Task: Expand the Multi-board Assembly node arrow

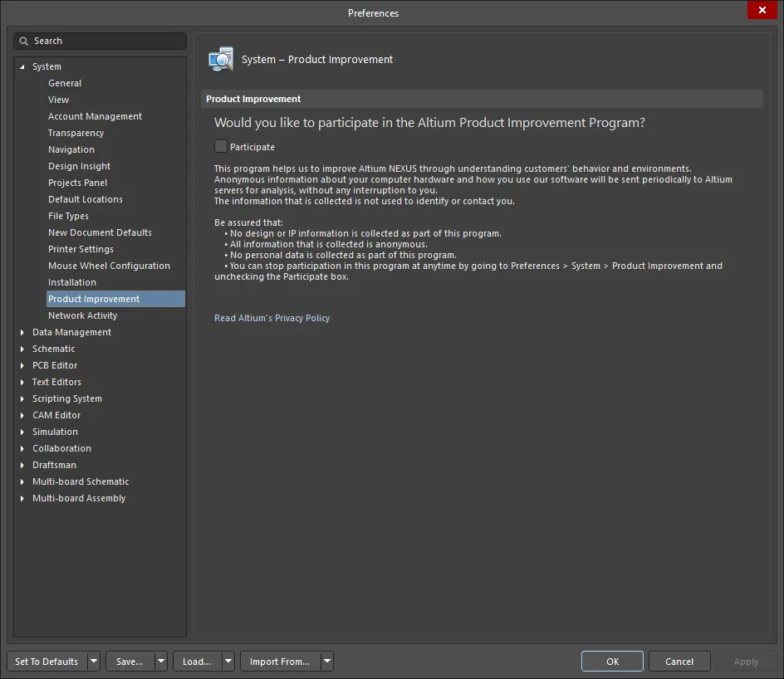Action: [x=22, y=498]
